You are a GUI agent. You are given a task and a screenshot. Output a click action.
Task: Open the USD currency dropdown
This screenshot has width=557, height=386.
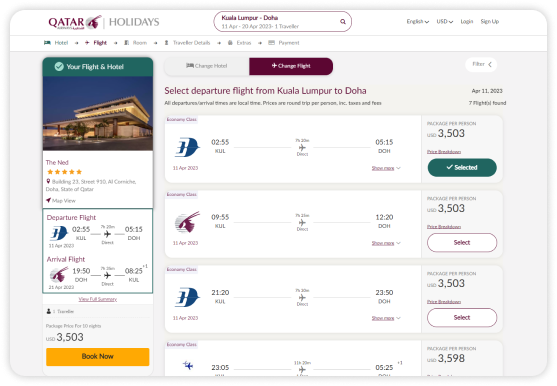coord(445,22)
